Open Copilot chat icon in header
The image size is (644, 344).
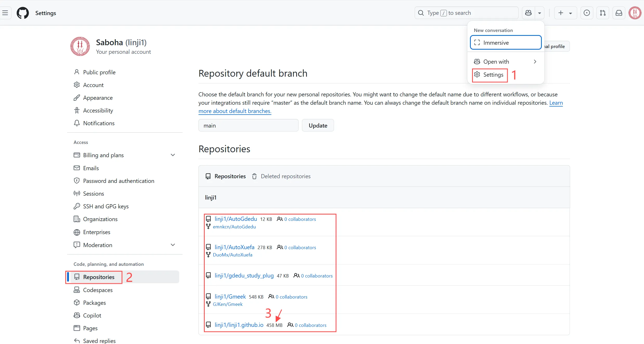[528, 13]
